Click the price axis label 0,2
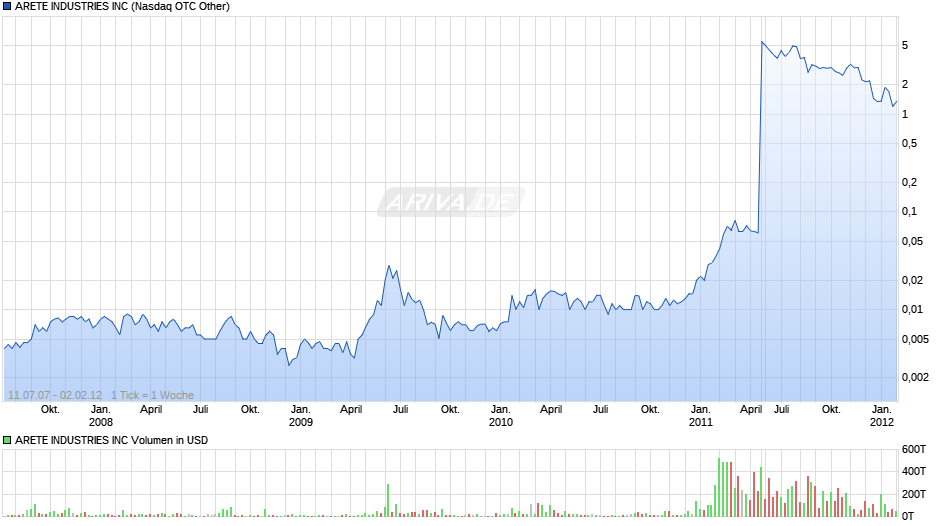 (x=909, y=182)
